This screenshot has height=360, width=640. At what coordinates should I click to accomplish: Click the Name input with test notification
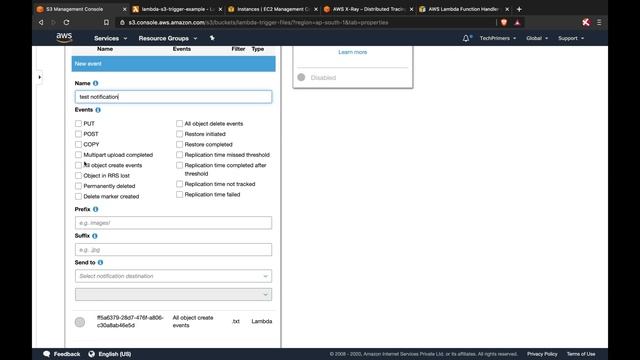173,97
